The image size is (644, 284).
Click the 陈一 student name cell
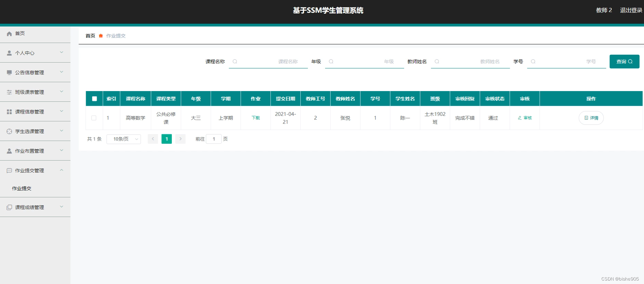click(x=405, y=118)
